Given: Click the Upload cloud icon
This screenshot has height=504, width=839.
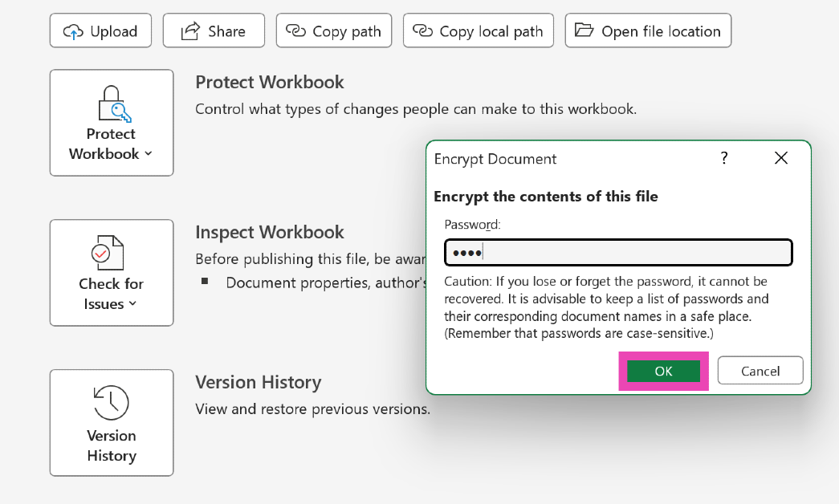Looking at the screenshot, I should (x=74, y=31).
